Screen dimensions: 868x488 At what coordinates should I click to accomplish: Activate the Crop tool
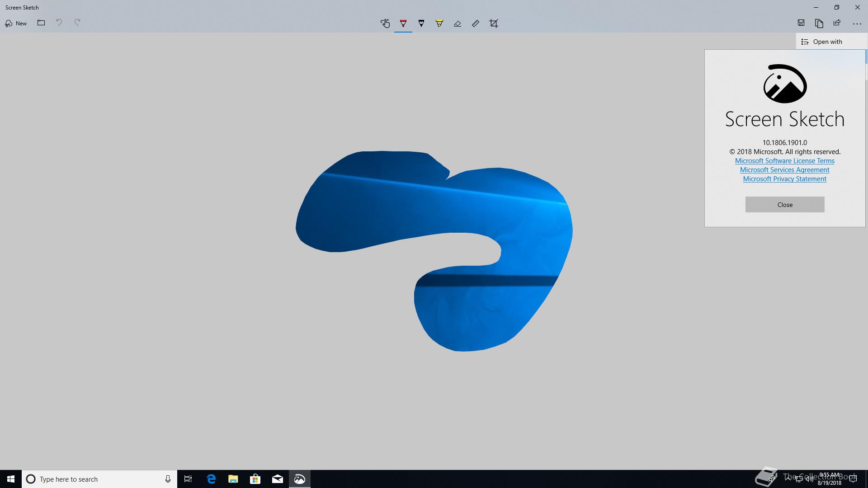pos(494,23)
